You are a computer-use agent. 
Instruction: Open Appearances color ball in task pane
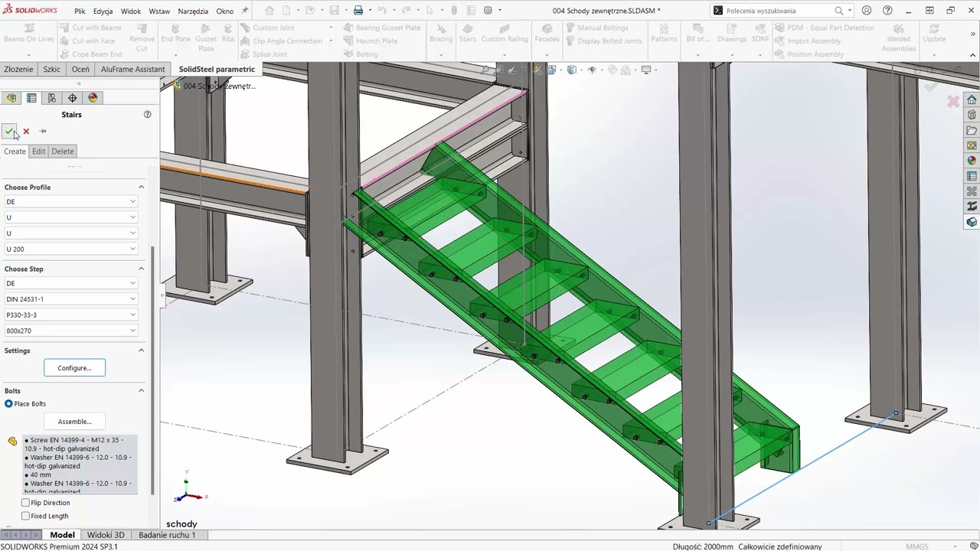tap(972, 161)
